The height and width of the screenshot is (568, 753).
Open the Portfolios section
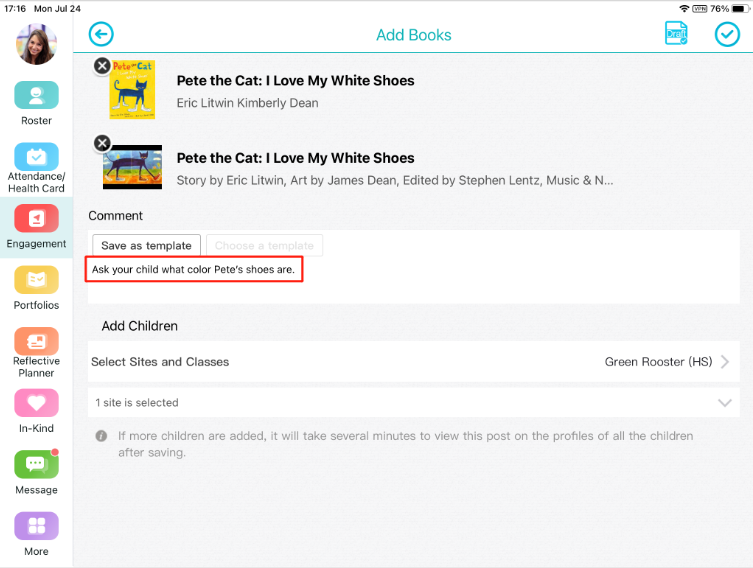[x=36, y=279]
